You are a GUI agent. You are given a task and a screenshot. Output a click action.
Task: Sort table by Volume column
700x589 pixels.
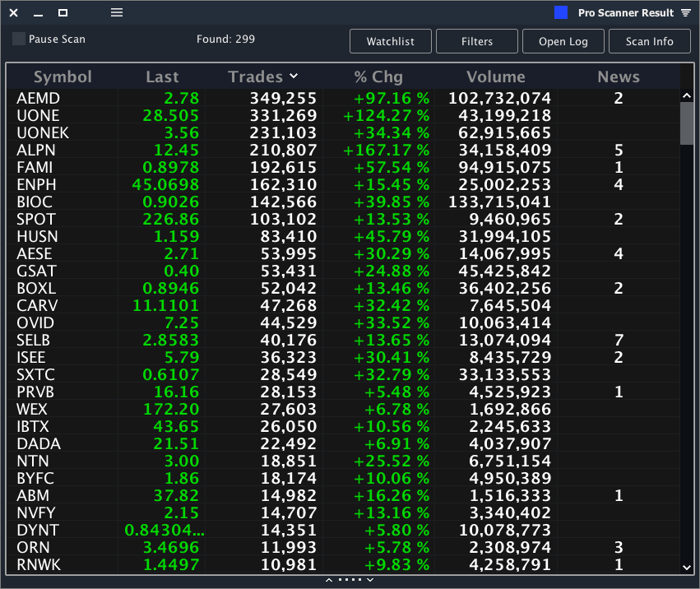tap(495, 77)
